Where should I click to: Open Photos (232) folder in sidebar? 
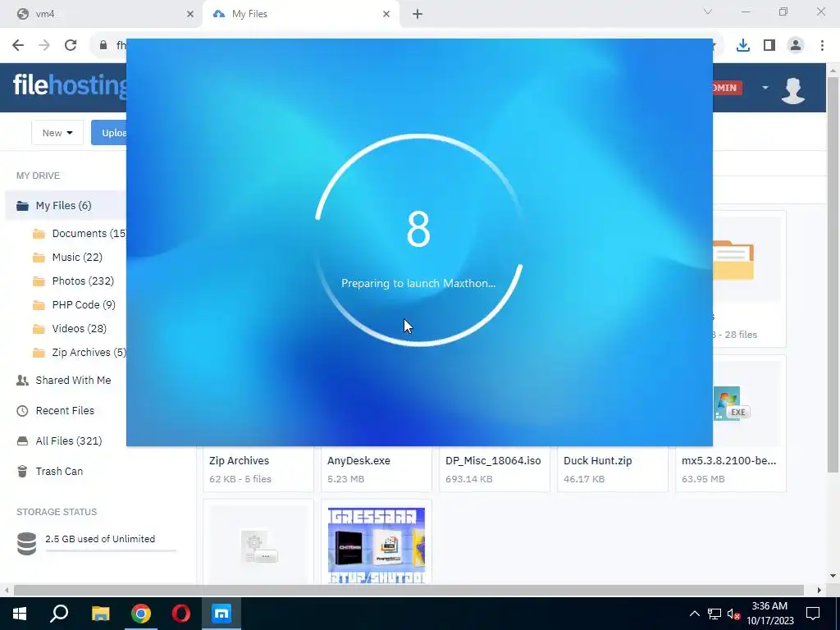coord(83,281)
